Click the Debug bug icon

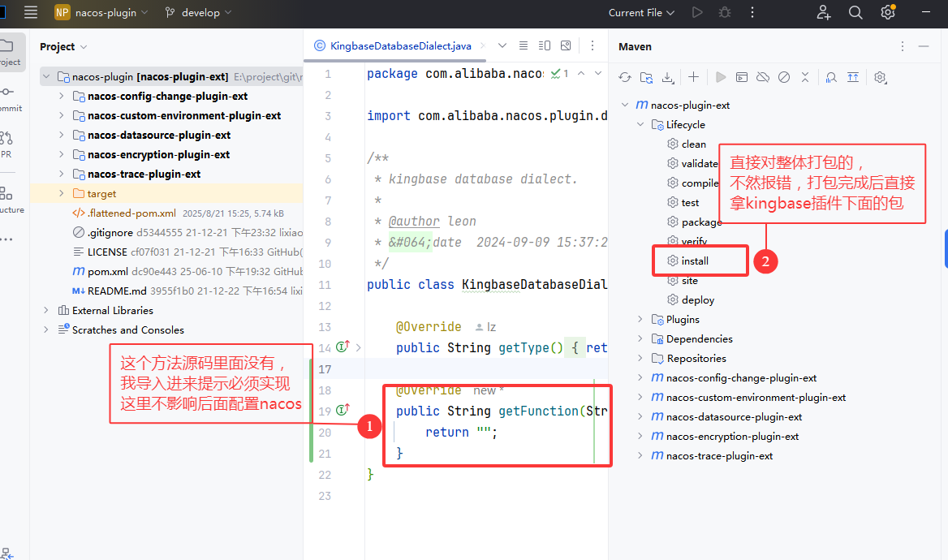point(724,12)
